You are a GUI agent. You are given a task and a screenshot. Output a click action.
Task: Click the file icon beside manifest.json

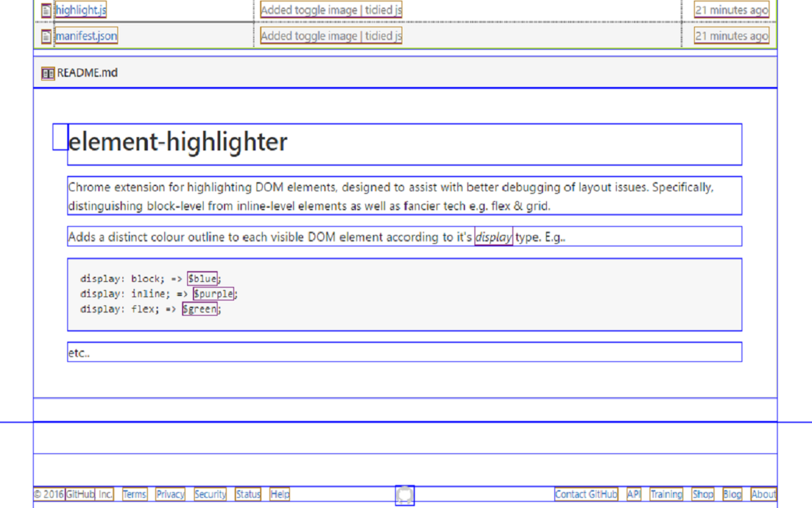click(x=46, y=36)
